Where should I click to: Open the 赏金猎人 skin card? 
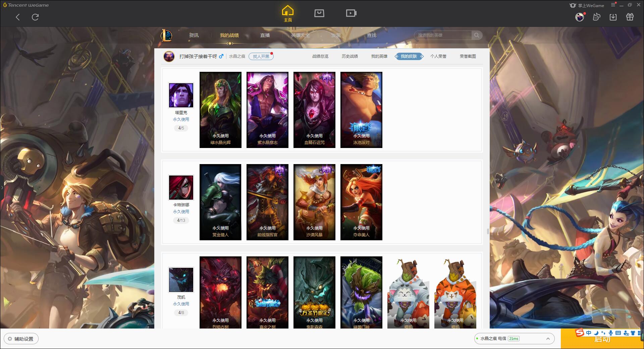click(220, 202)
